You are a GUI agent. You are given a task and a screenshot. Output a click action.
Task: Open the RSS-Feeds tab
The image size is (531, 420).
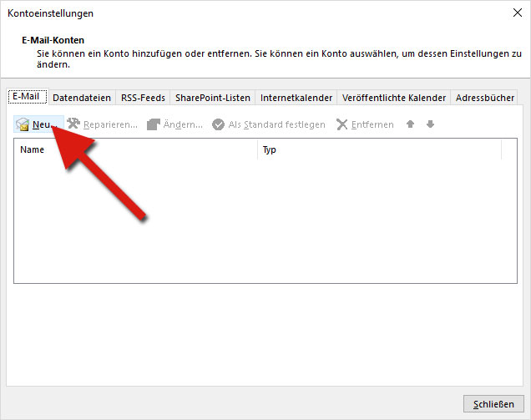click(143, 98)
